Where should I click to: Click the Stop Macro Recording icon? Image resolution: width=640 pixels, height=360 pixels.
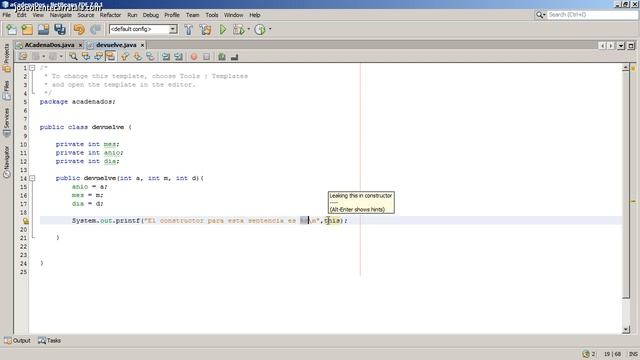pyautogui.click(x=207, y=57)
